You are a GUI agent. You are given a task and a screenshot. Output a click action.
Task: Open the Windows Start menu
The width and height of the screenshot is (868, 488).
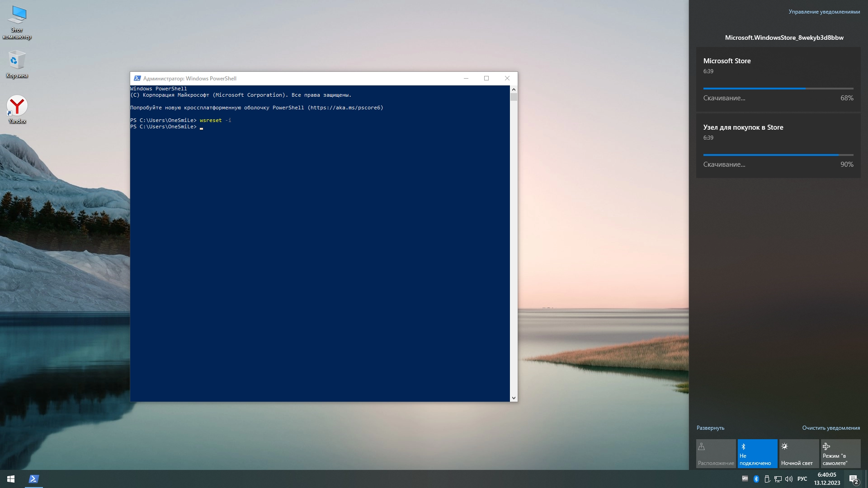[11, 479]
